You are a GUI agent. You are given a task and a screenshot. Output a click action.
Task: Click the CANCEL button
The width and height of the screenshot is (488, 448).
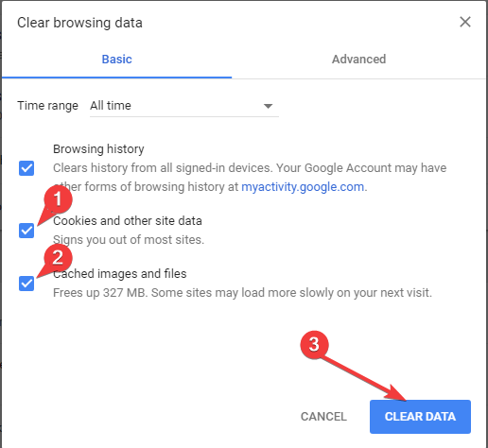click(x=323, y=417)
